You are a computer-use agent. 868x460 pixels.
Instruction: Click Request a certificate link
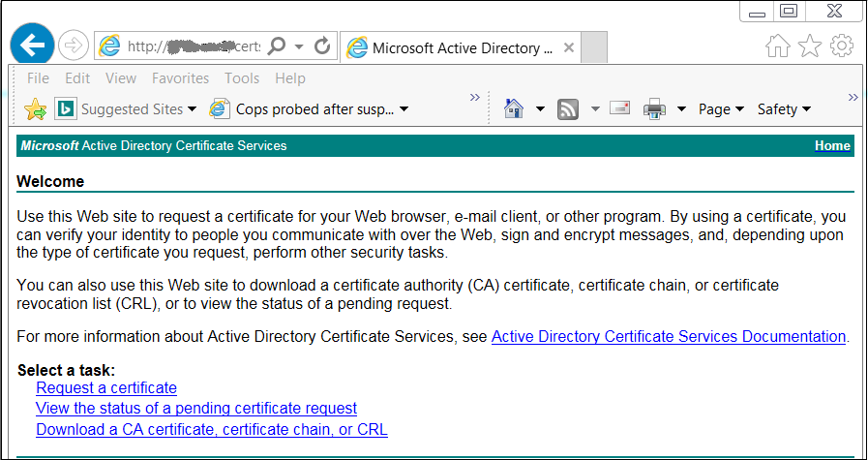106,387
